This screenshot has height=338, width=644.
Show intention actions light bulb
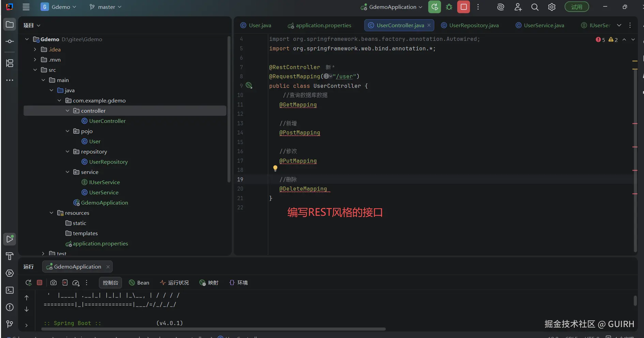pos(275,168)
